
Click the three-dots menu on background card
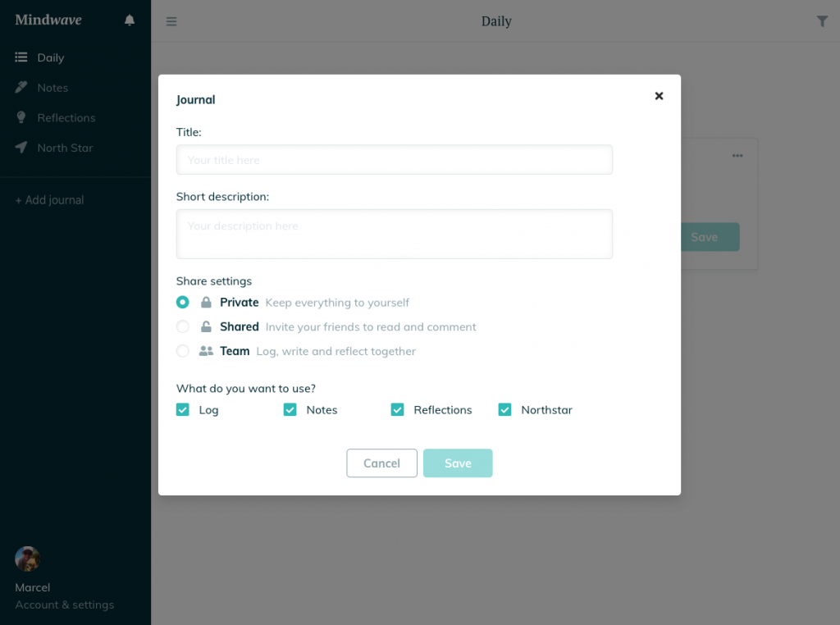coord(737,156)
